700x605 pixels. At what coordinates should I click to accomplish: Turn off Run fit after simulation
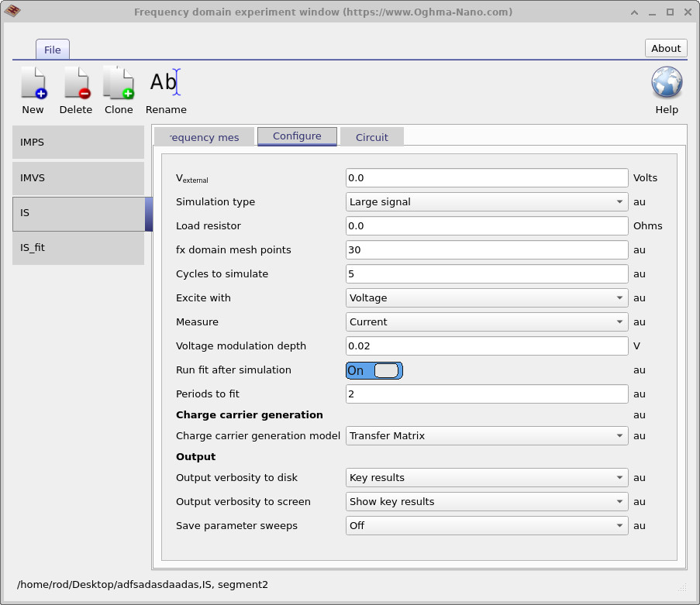[374, 370]
